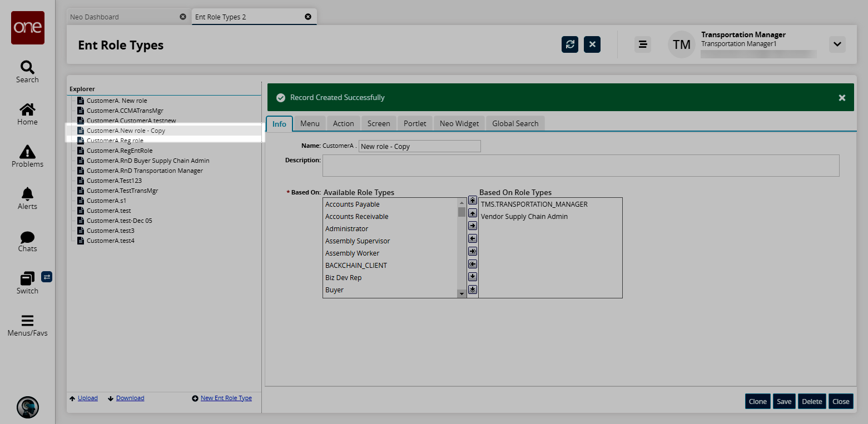Screen dimensions: 868x424
Task: Move selected role right with single arrow
Action: click(473, 226)
